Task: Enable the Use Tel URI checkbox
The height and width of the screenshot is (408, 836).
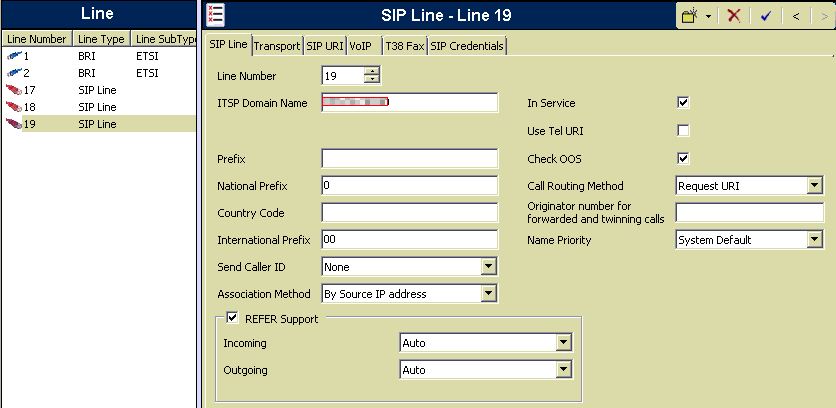Action: (x=684, y=131)
